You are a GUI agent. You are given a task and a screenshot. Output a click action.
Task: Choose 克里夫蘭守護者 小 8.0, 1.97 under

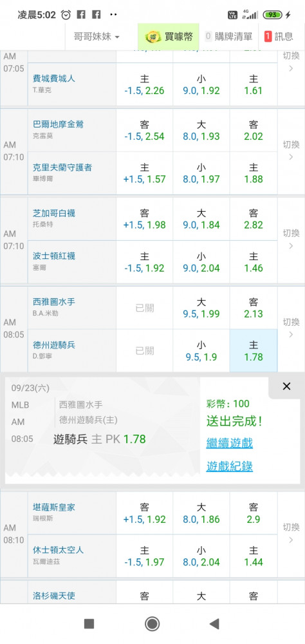pyautogui.click(x=201, y=173)
